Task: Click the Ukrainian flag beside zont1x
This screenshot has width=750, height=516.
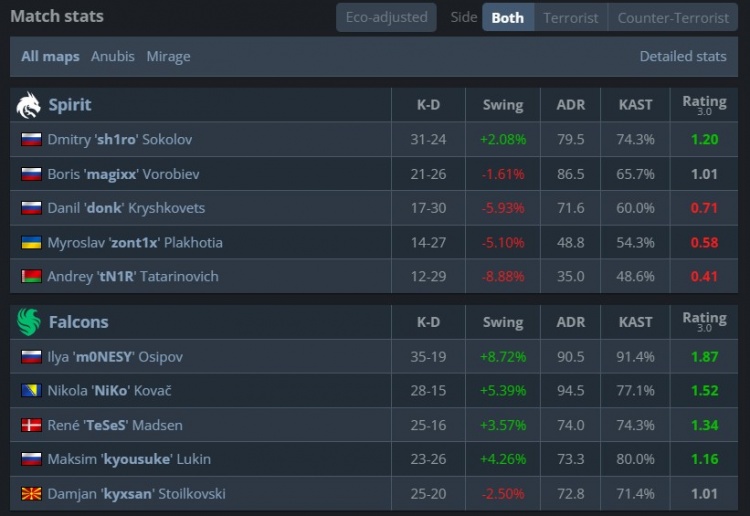Action: click(x=31, y=242)
